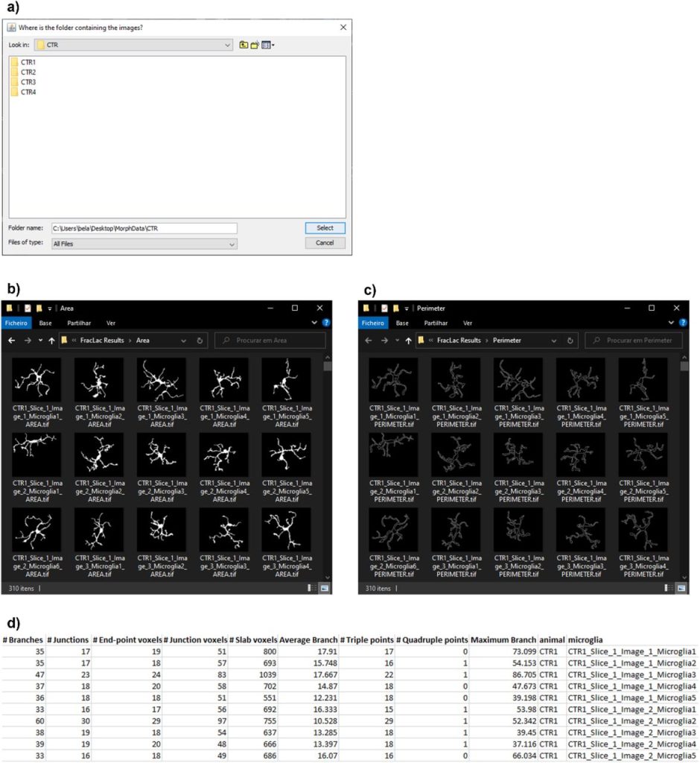Switch Area window to details view
Viewport: 700px width, 763px height.
pyautogui.click(x=313, y=588)
